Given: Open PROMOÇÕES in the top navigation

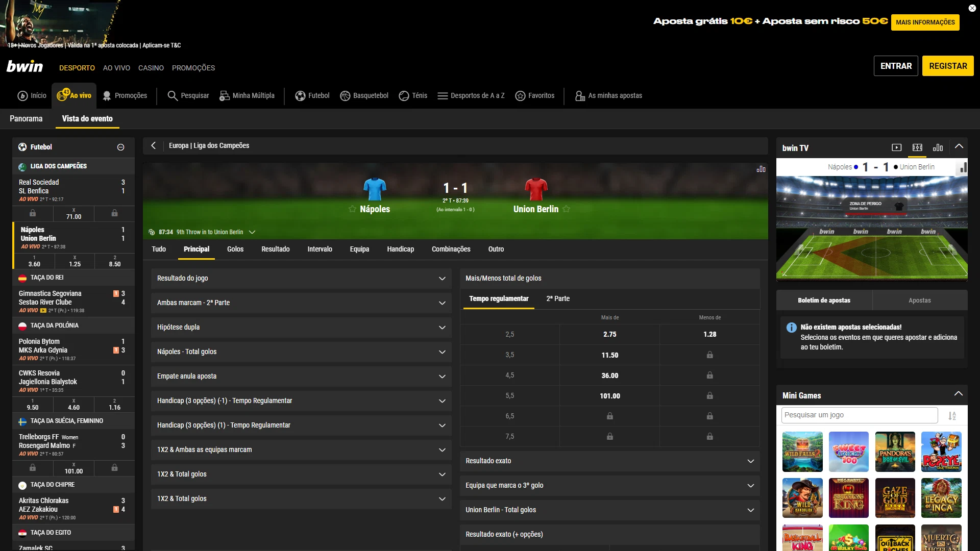Looking at the screenshot, I should click(193, 68).
